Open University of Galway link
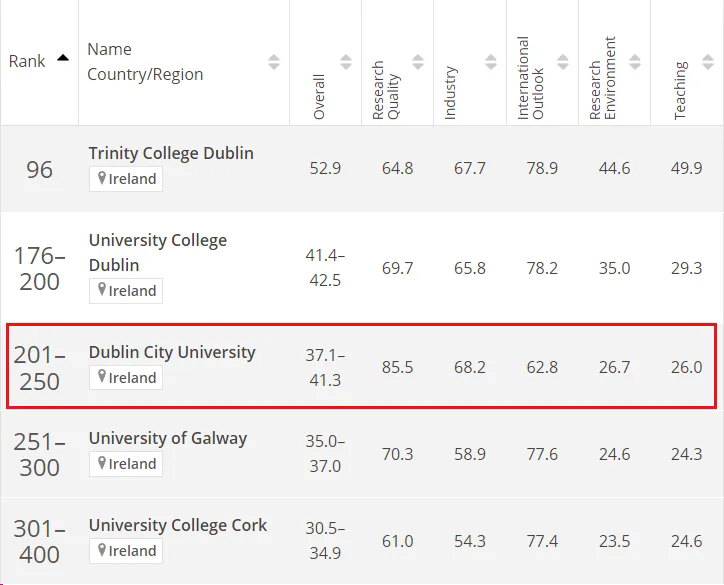724x585 pixels. point(167,438)
